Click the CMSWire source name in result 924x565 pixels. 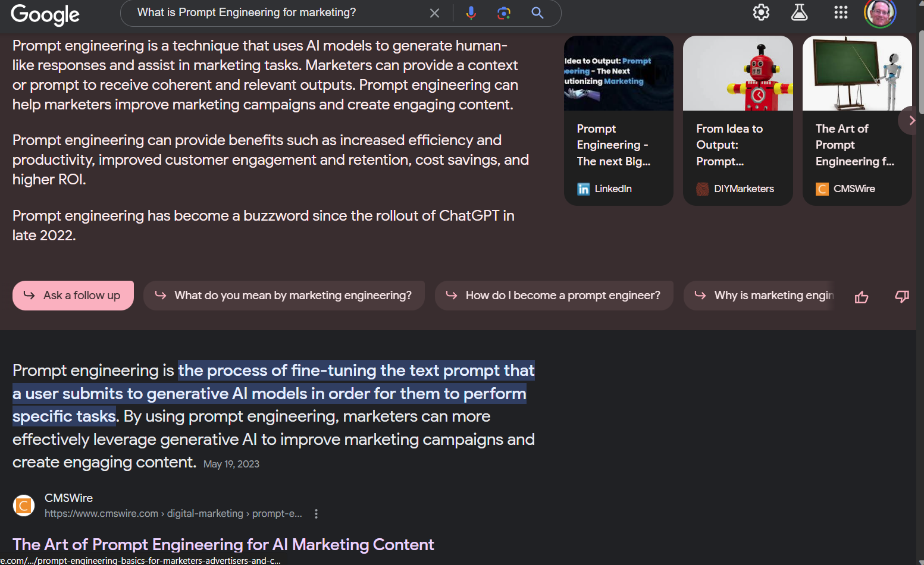coord(68,498)
